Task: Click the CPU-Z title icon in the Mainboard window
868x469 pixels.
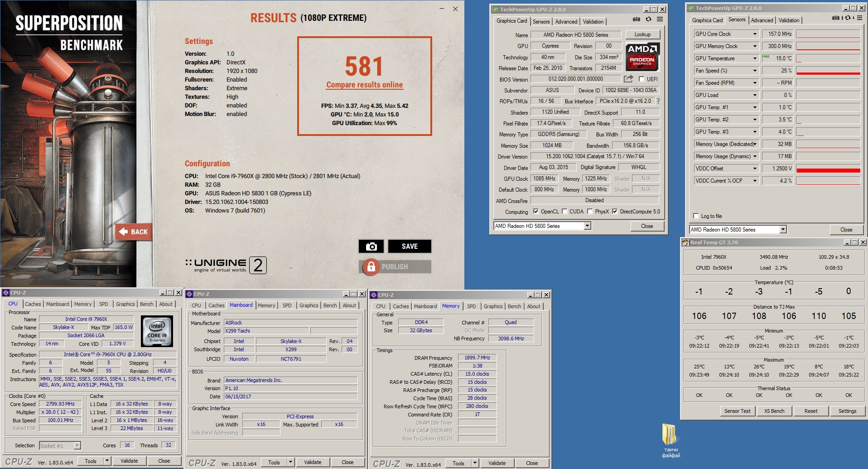Action: pos(189,294)
